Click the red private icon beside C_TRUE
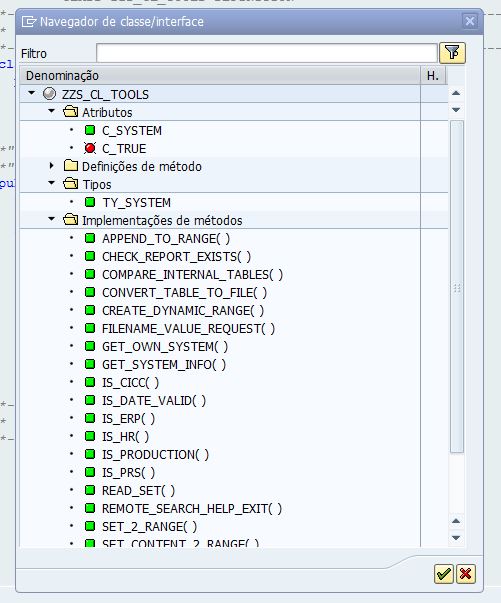This screenshot has height=603, width=501. point(90,148)
